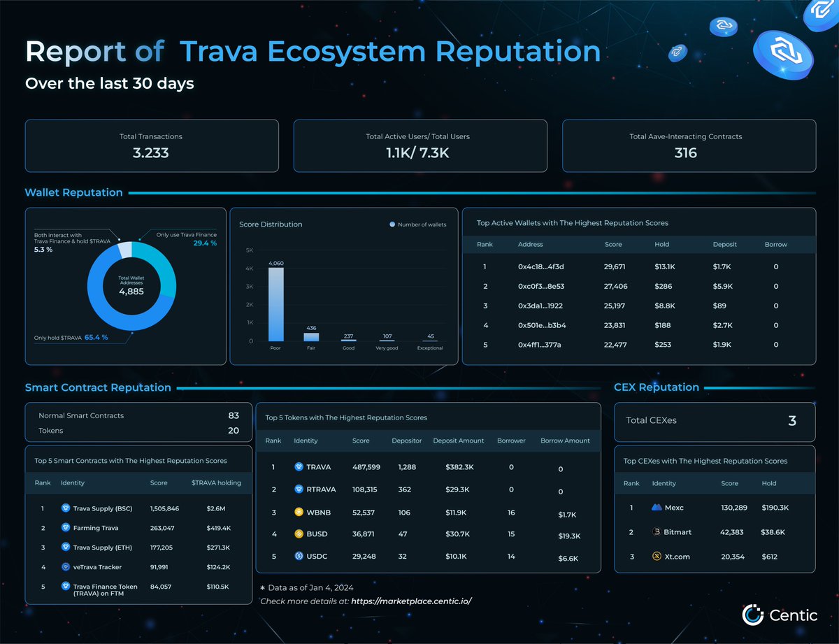Click the Very good category label
This screenshot has height=644, width=839.
[387, 348]
